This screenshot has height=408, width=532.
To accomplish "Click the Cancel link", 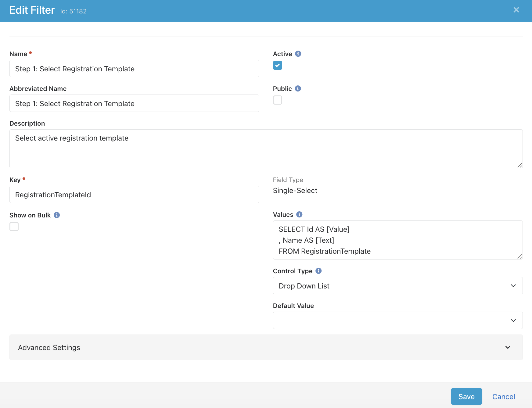I will click(503, 396).
